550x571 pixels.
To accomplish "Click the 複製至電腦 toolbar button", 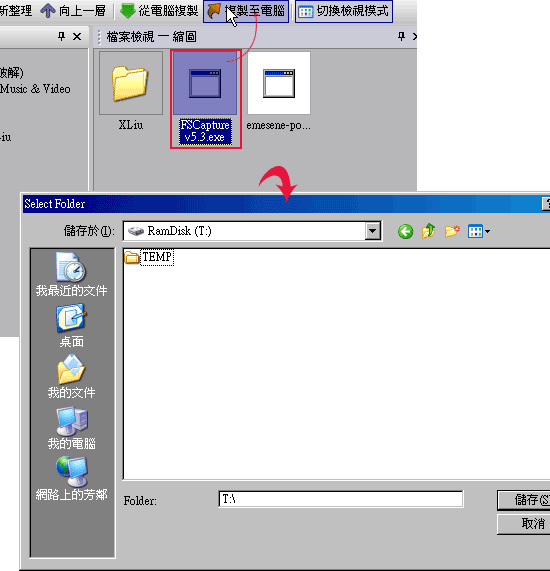I will coord(246,11).
